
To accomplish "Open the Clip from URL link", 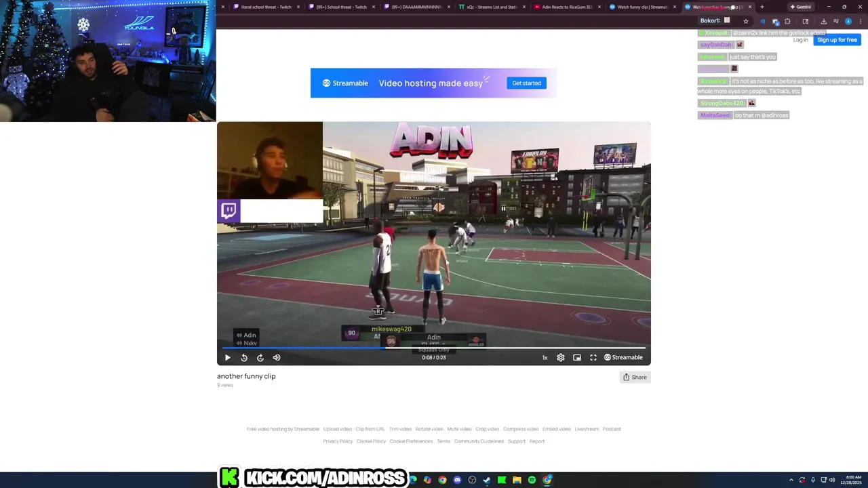I will click(x=370, y=429).
